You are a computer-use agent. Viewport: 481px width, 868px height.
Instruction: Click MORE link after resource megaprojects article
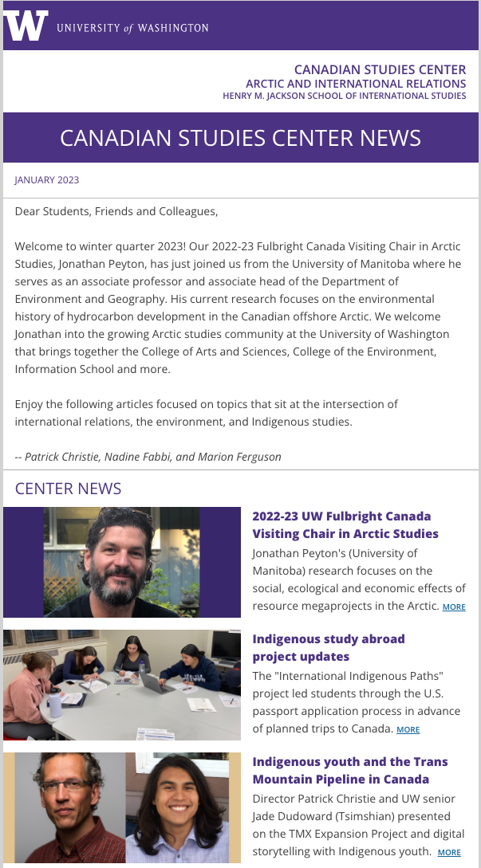pos(454,607)
